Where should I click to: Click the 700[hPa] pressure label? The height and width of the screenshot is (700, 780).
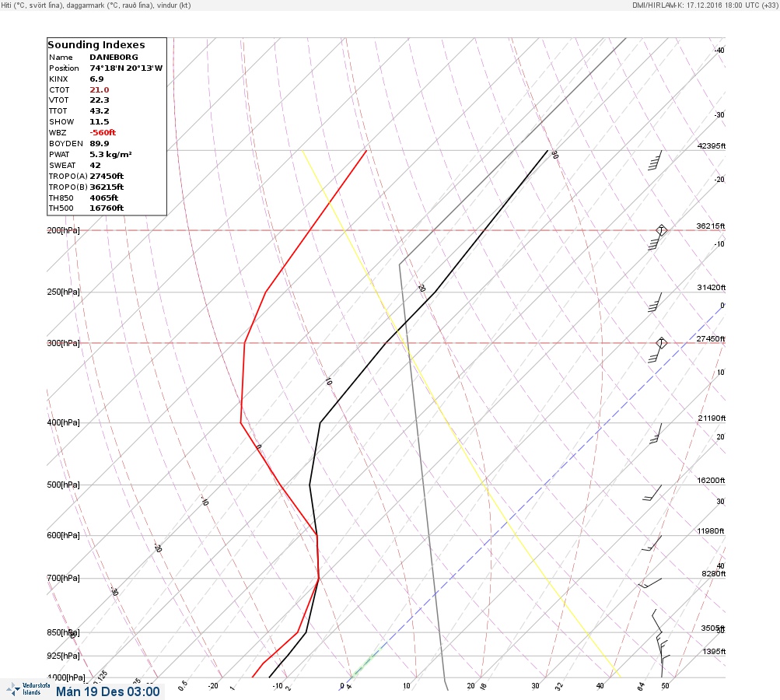63,578
